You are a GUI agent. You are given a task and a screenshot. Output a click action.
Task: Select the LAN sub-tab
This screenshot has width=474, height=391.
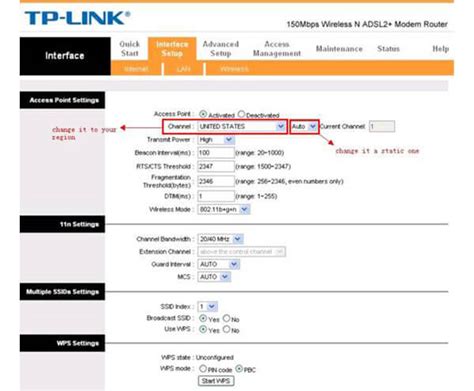184,69
